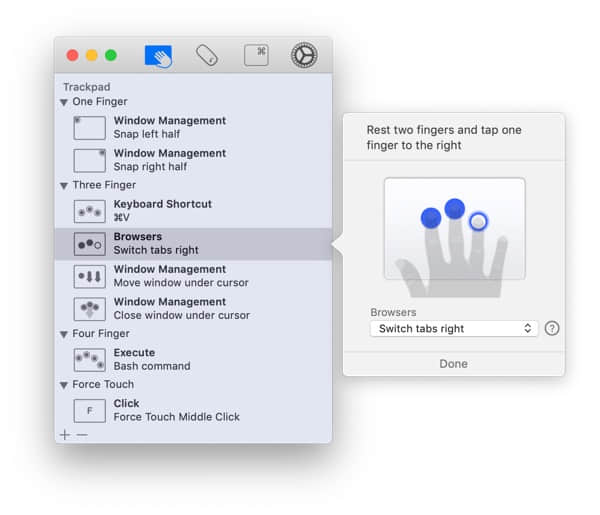Click the Snap left half gesture icon
The height and width of the screenshot is (515, 600).
pyautogui.click(x=90, y=128)
